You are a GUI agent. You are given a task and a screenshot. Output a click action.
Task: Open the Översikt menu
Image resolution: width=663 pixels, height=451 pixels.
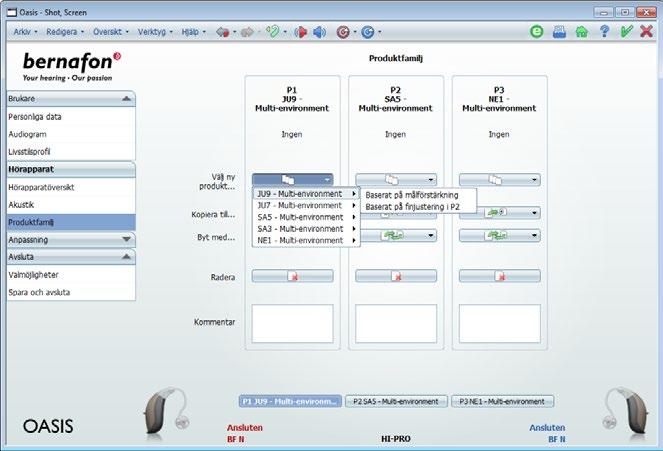click(x=110, y=32)
